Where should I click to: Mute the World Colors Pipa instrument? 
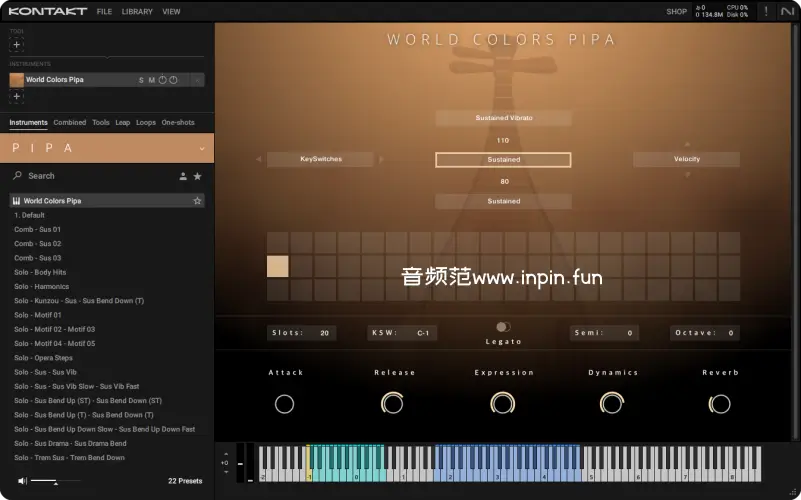pyautogui.click(x=151, y=80)
